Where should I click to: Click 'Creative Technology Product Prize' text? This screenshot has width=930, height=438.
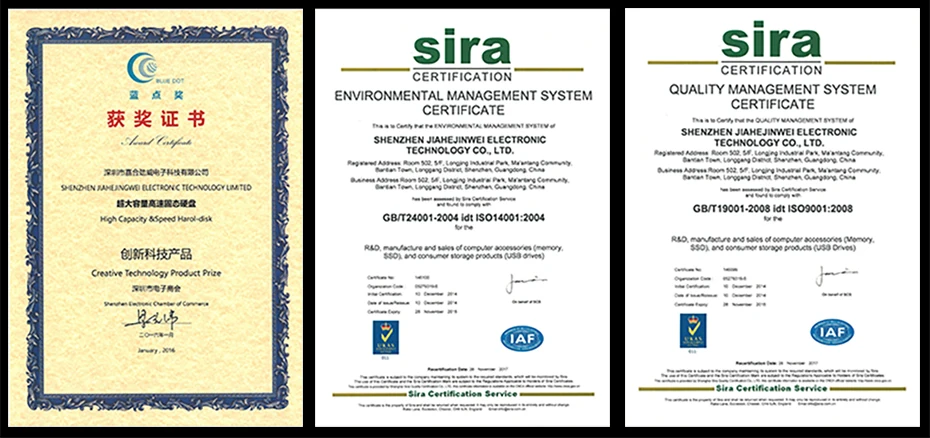(155, 273)
